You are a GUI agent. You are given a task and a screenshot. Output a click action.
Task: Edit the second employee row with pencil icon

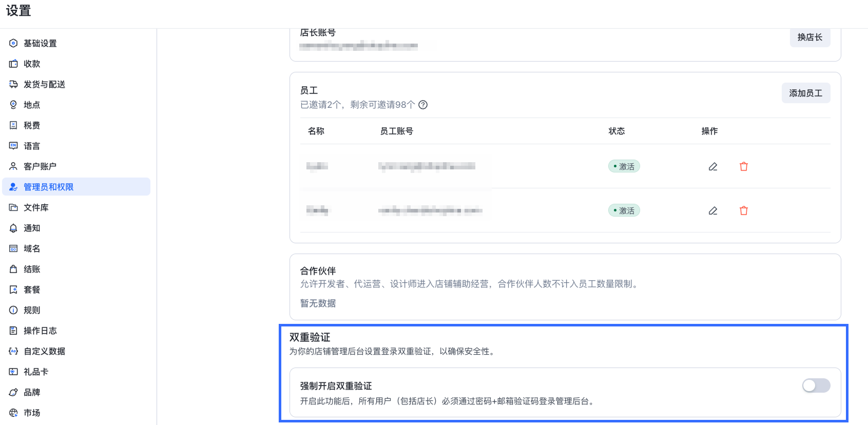tap(713, 210)
